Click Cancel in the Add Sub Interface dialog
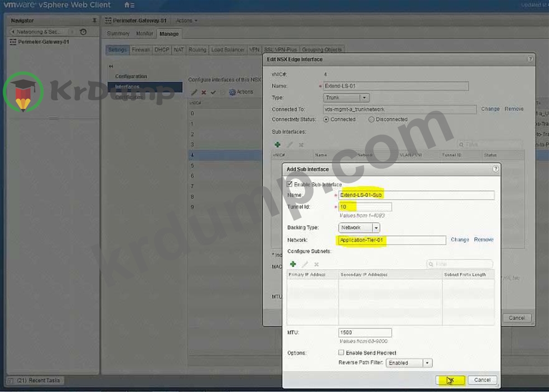The width and height of the screenshot is (549, 392). click(x=482, y=380)
